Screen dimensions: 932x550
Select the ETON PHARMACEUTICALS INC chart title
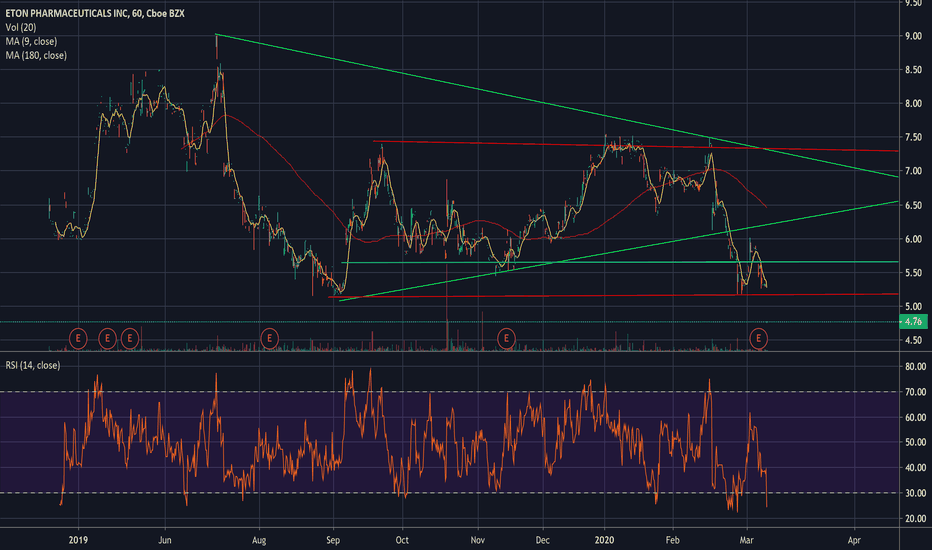tap(95, 13)
